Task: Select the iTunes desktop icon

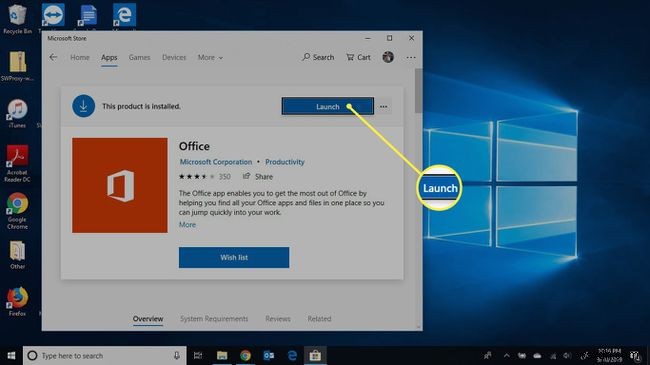Action: point(17,114)
